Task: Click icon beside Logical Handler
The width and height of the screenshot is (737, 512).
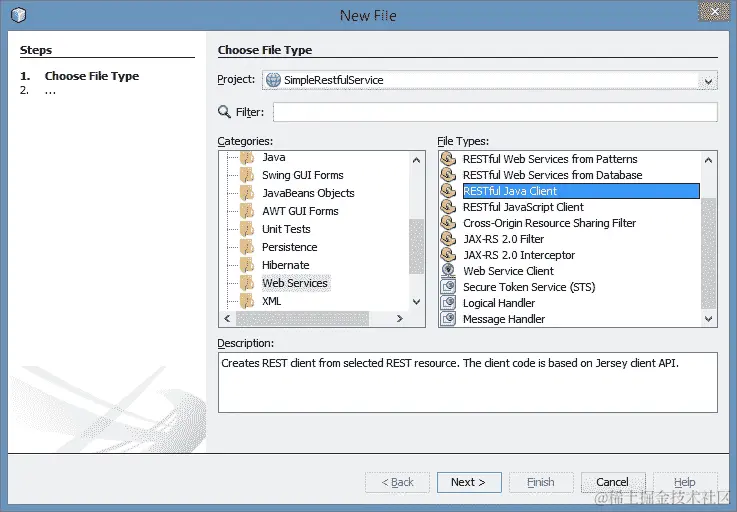Action: (x=448, y=303)
